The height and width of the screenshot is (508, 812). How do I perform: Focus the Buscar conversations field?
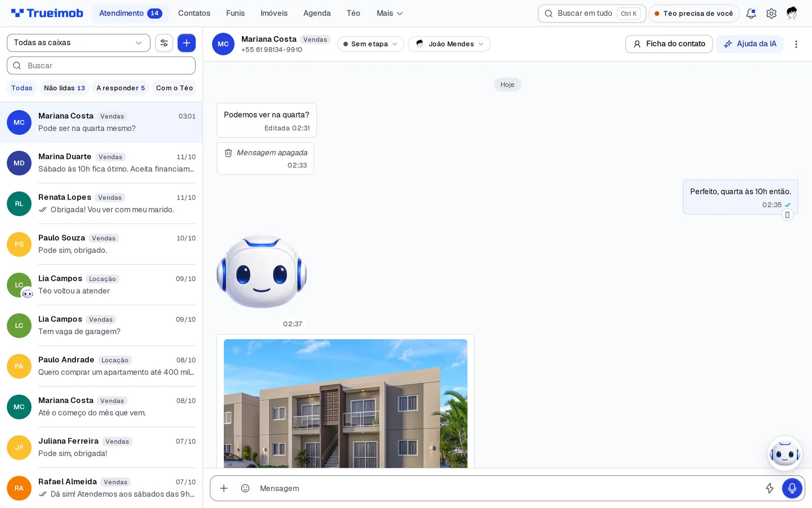point(101,65)
